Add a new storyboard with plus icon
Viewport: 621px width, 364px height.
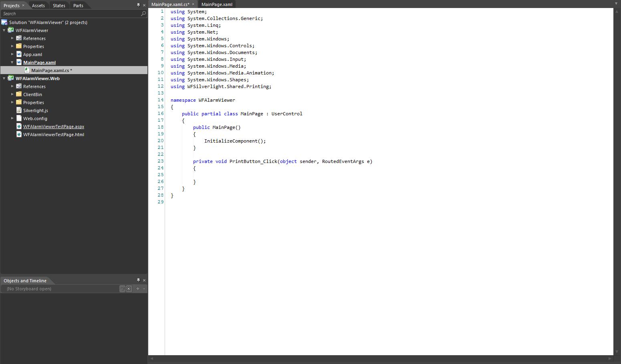(x=138, y=289)
